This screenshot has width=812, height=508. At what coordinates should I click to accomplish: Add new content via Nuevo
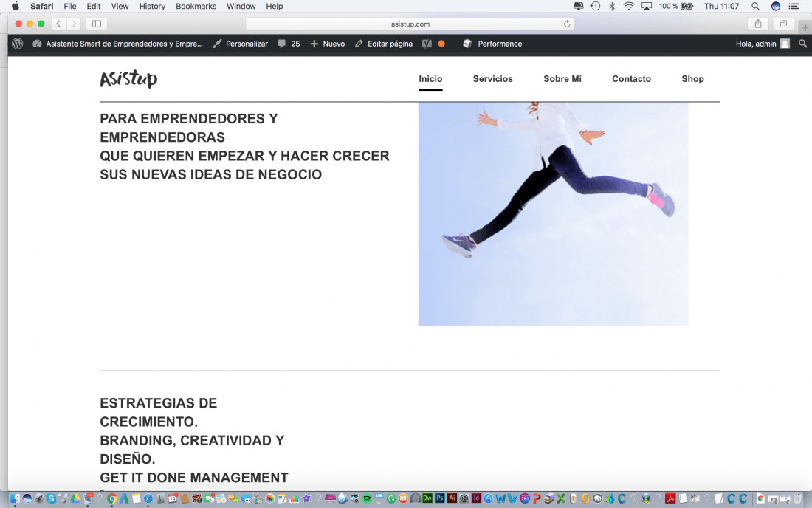point(328,44)
